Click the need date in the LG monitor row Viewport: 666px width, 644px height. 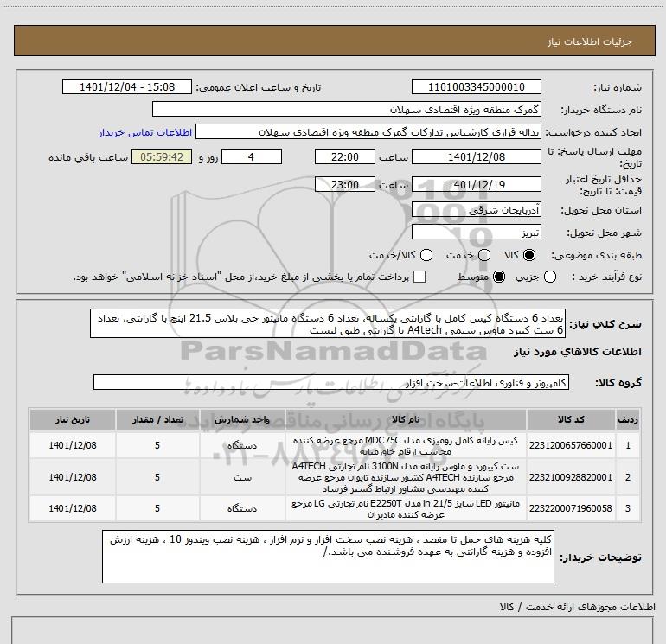[x=73, y=508]
